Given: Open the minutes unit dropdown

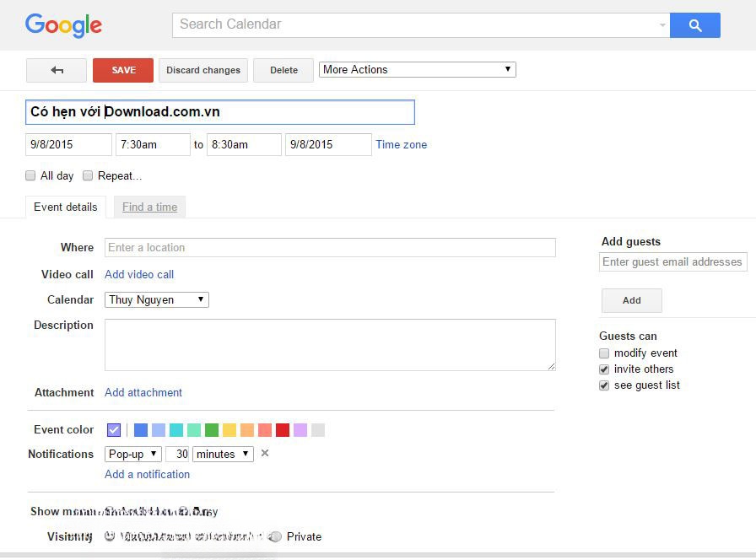Looking at the screenshot, I should [224, 454].
